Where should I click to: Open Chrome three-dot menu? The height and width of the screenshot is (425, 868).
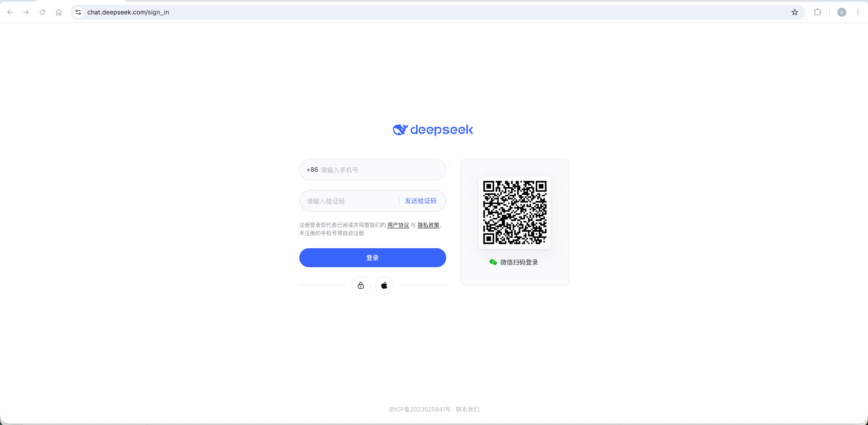pyautogui.click(x=858, y=12)
